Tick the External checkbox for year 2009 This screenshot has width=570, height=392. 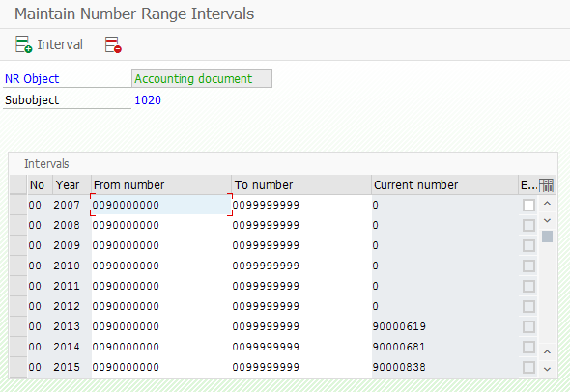click(x=528, y=245)
